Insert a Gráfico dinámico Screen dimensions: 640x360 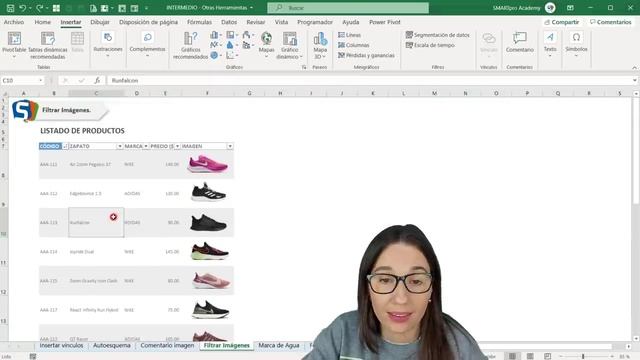point(289,45)
